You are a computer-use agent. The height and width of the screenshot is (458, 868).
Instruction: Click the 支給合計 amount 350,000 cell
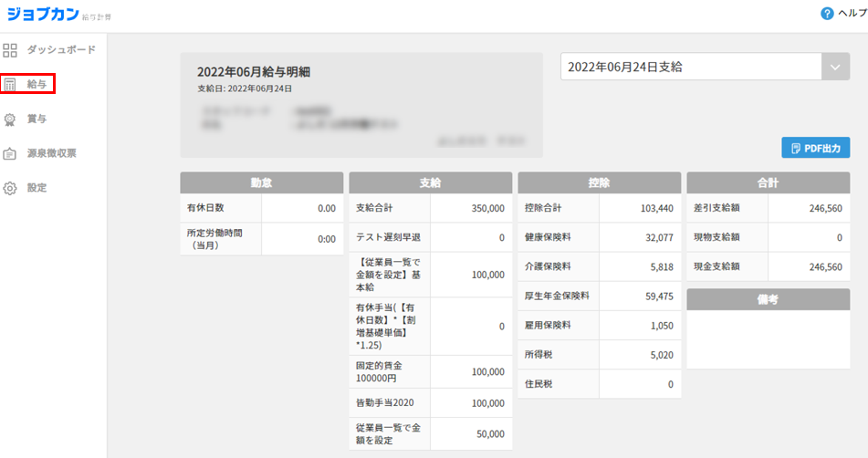(471, 209)
